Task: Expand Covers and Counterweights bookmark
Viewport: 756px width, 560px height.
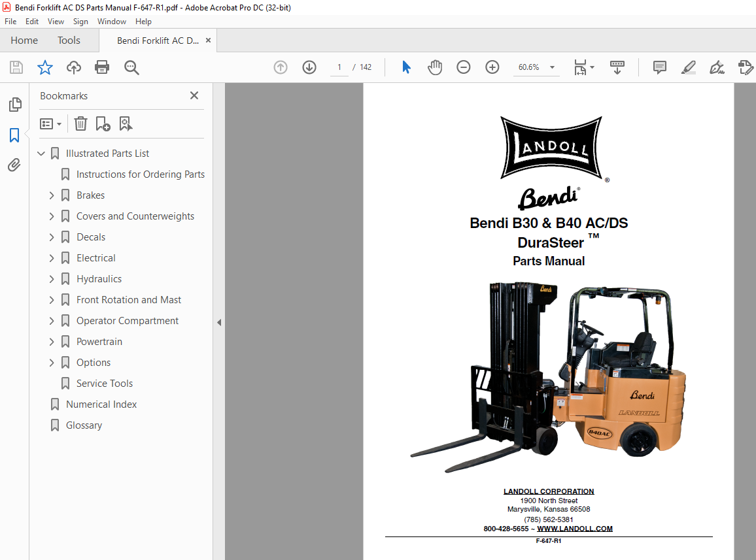Action: (x=52, y=216)
